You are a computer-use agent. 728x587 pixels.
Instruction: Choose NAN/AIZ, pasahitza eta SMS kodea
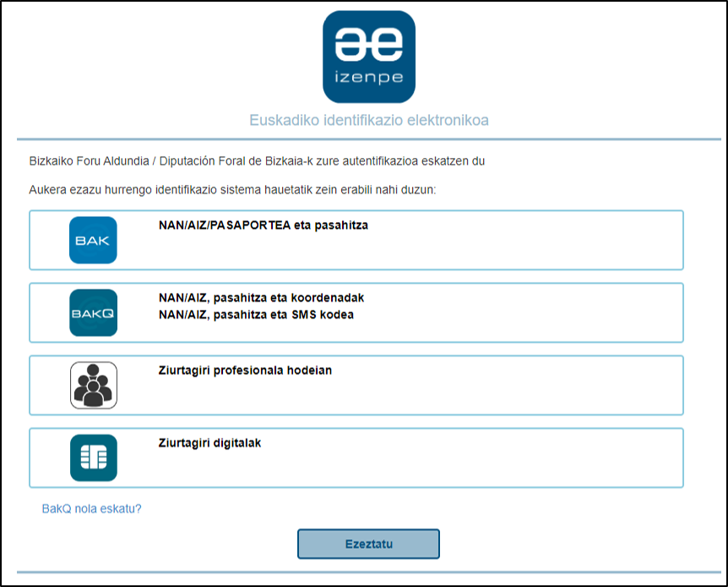[x=256, y=315]
